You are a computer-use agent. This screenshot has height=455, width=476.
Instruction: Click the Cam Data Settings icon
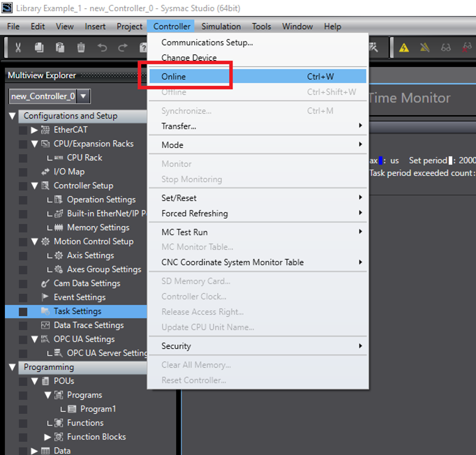tap(46, 283)
